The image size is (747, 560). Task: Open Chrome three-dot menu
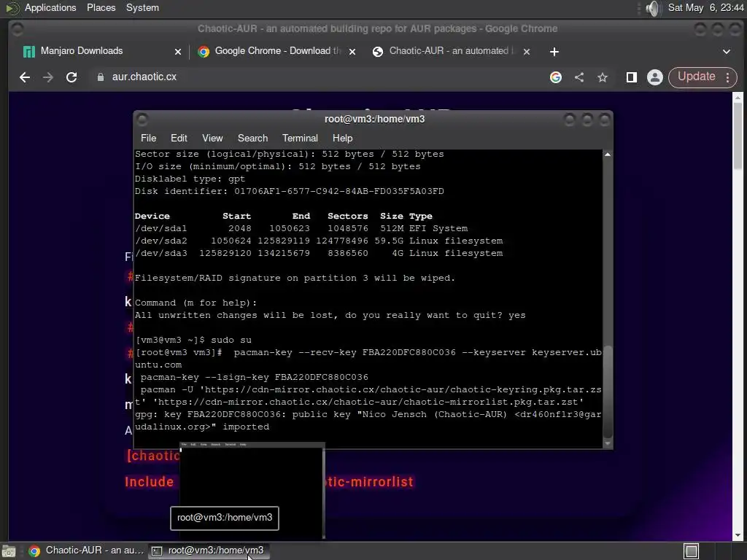[x=727, y=77]
